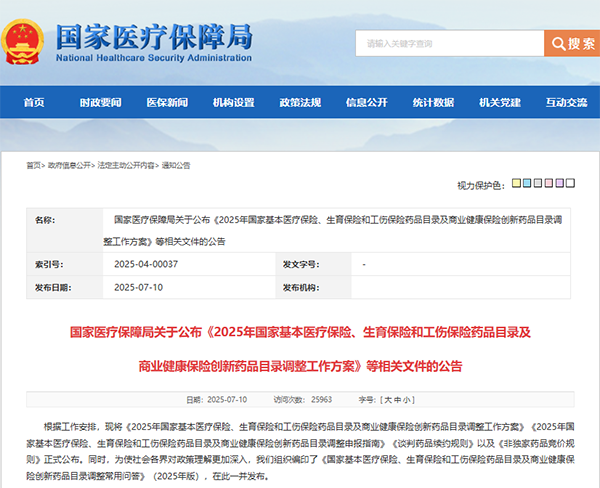Set font size to 中
This screenshot has height=488, width=600.
click(x=397, y=400)
